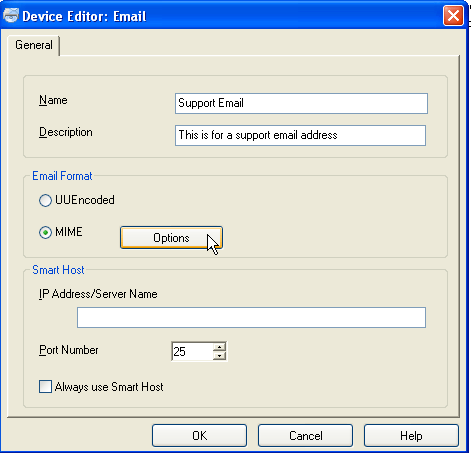Decrease the port number with down arrow
The height and width of the screenshot is (453, 471).
[x=219, y=356]
